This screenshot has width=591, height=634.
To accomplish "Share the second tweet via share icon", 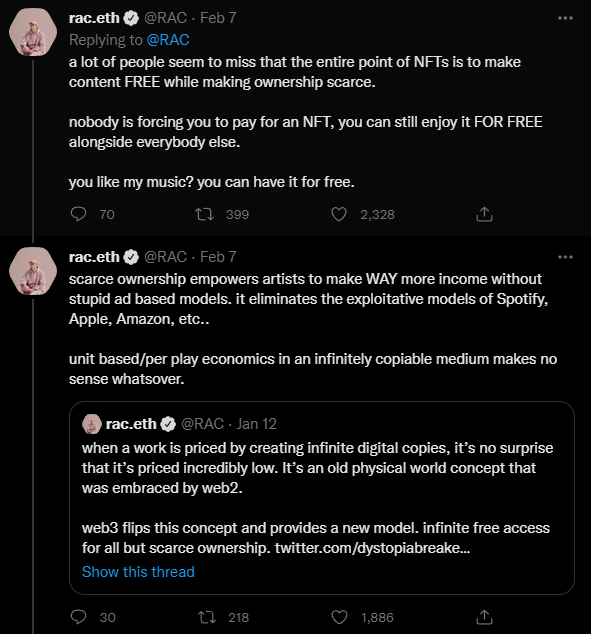I will click(484, 617).
